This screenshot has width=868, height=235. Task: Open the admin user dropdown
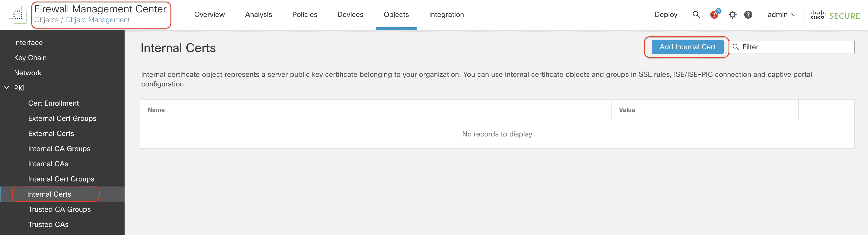pyautogui.click(x=782, y=14)
